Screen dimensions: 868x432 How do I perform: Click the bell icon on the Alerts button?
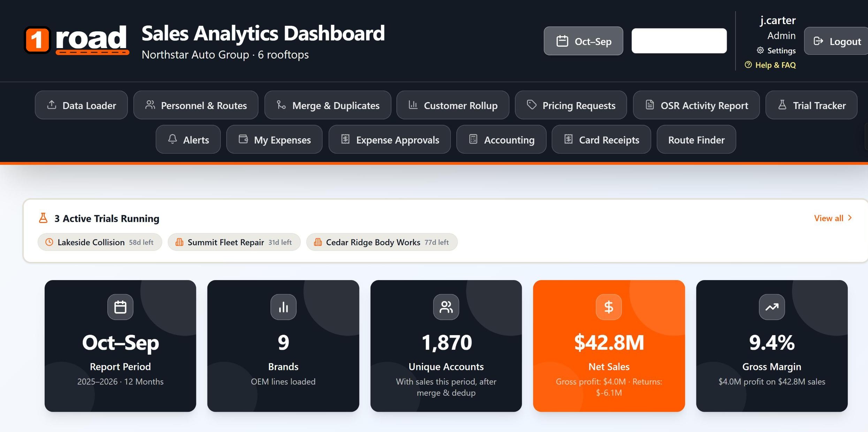(173, 139)
